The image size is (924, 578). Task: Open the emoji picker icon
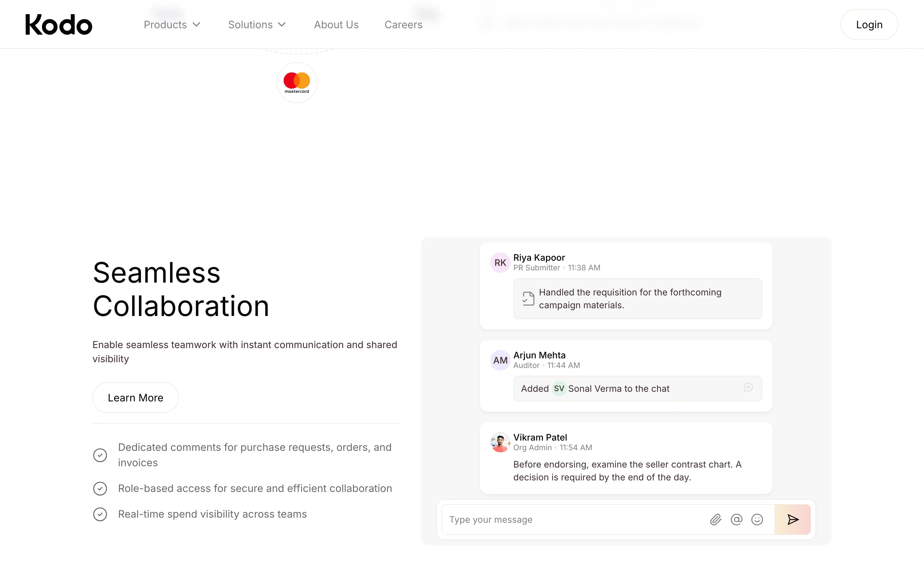click(x=757, y=520)
